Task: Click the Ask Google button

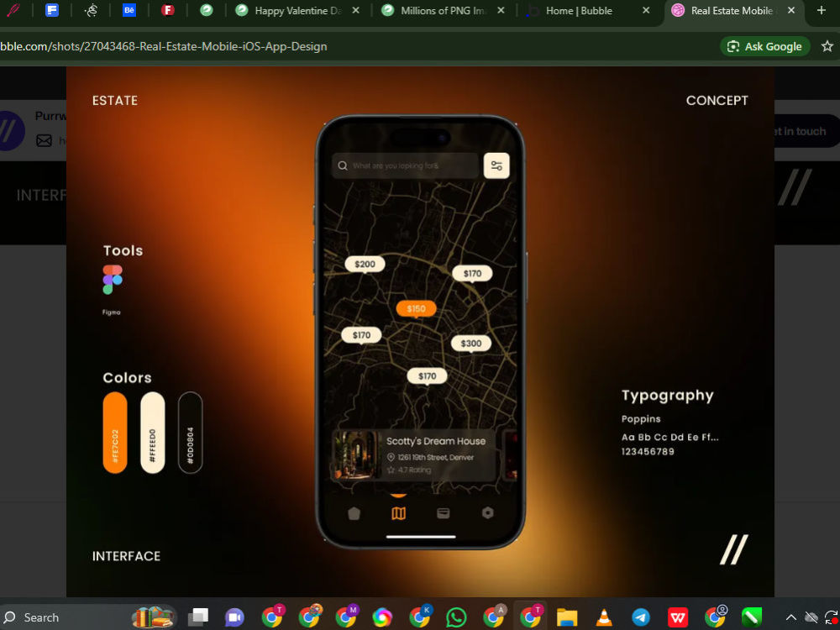Action: [x=764, y=46]
